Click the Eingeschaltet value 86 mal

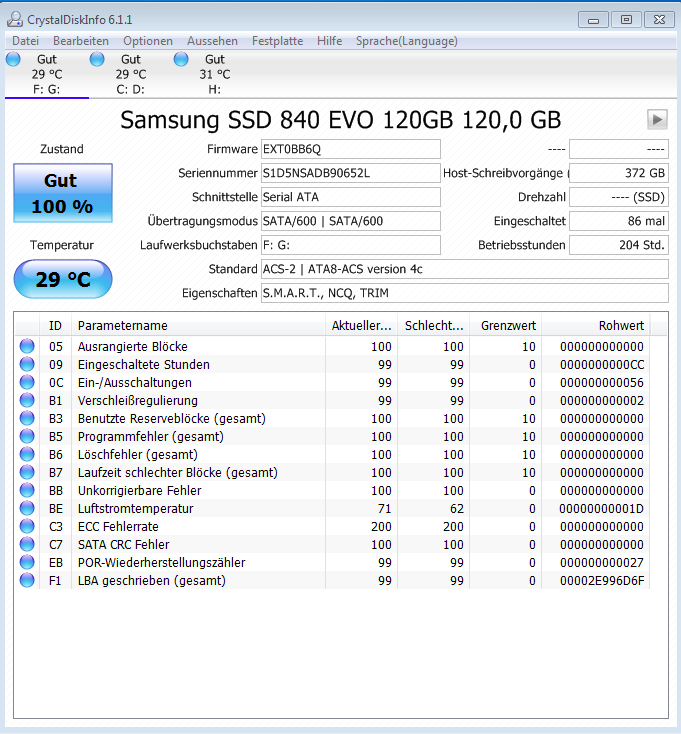click(x=619, y=221)
